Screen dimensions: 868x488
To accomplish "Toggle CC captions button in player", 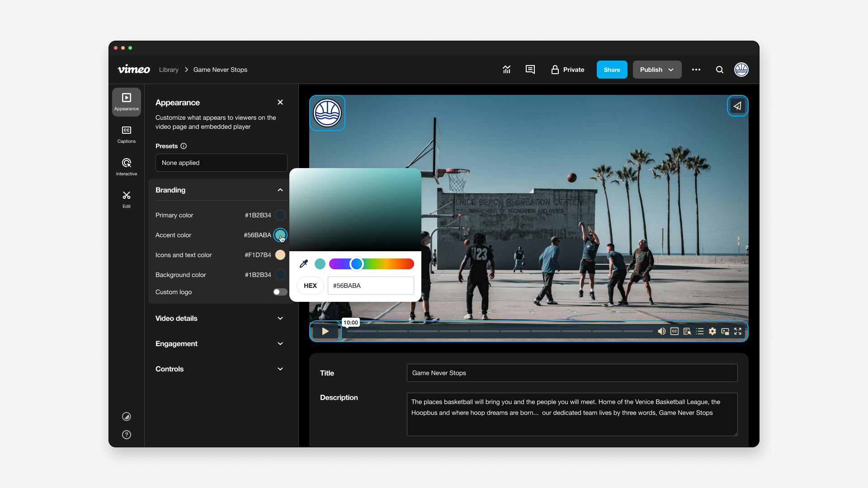I will (x=675, y=331).
